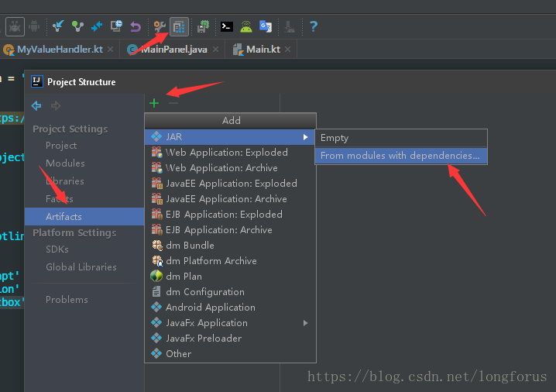This screenshot has height=392, width=556.
Task: Close the Main.kt tab
Action: 287,50
